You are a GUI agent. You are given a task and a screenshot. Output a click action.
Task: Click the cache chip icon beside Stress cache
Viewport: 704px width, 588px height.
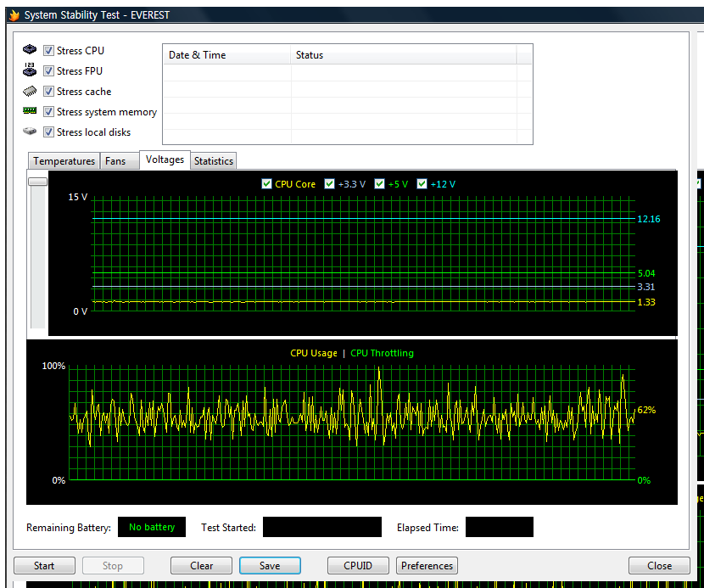[30, 91]
